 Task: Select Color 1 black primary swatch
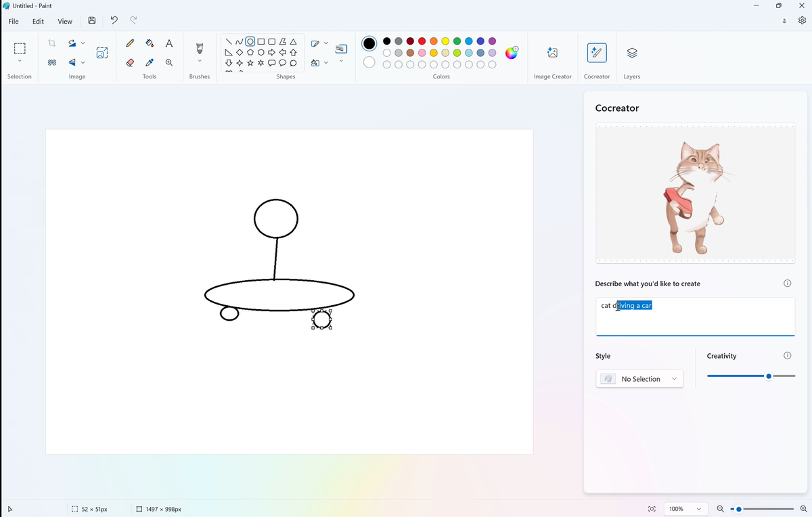(x=369, y=43)
